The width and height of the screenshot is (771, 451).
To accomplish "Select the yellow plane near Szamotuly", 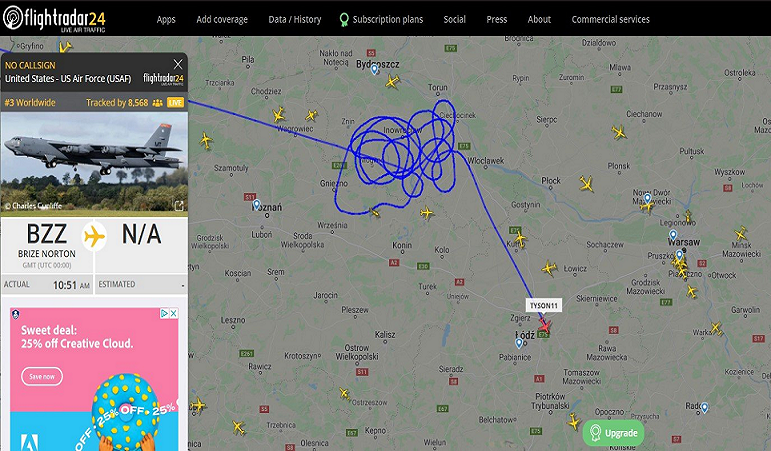I will (x=206, y=141).
